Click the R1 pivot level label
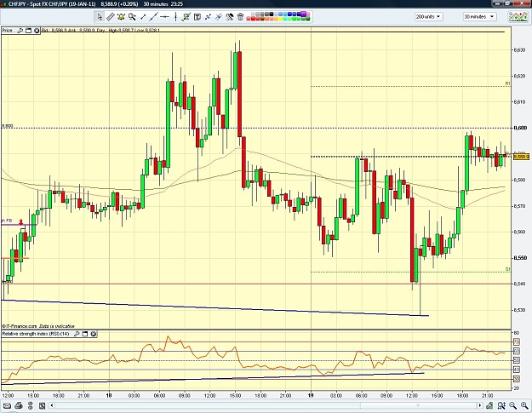 (507, 83)
